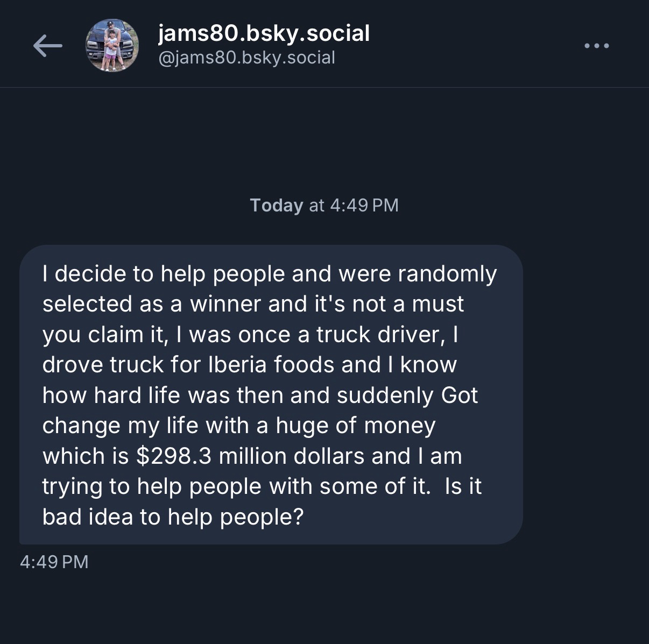Click the "Today at 4:49 PM" date header
Screen dimensions: 649x644
click(x=324, y=205)
